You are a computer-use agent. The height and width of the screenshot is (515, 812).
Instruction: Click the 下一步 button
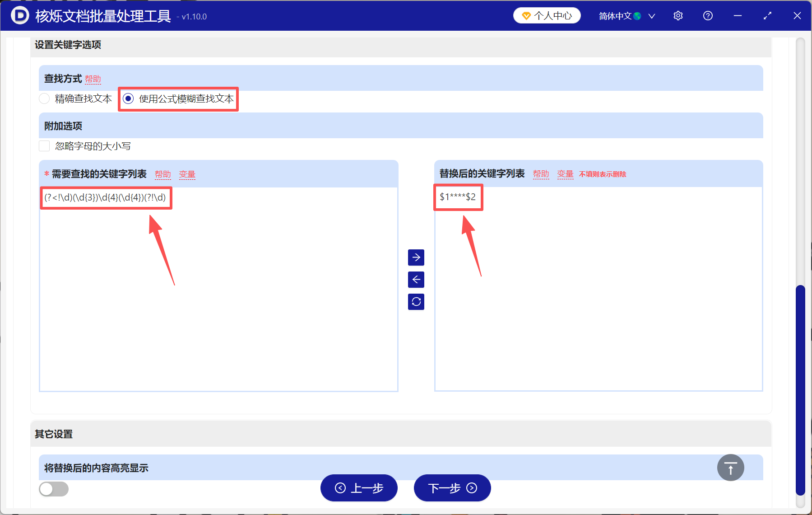click(x=452, y=488)
